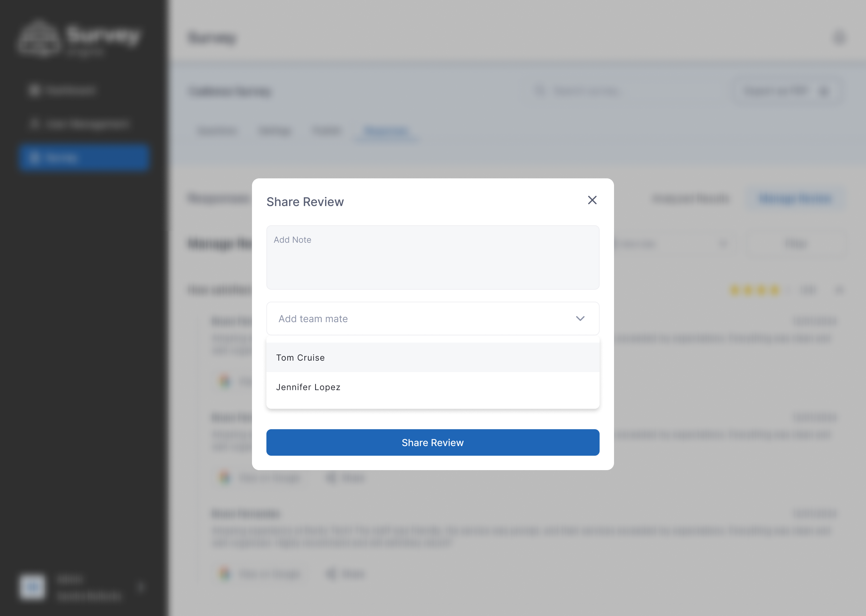Select Tom Cruise from the list
Image resolution: width=866 pixels, height=616 pixels.
[x=433, y=357]
